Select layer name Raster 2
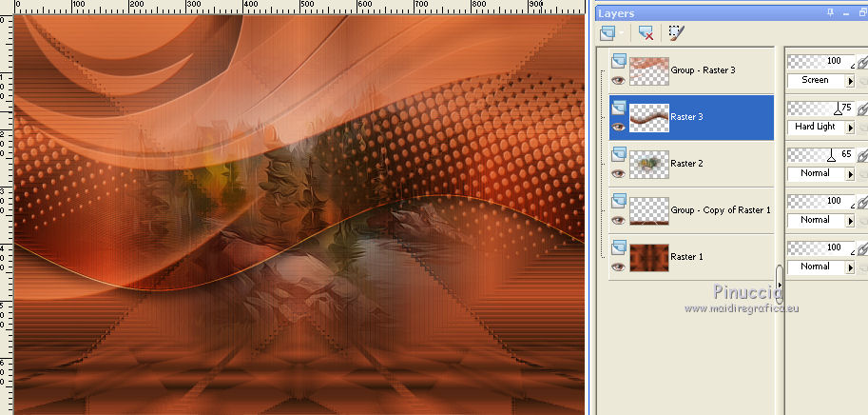Screen dimensions: 868x415 (687, 164)
